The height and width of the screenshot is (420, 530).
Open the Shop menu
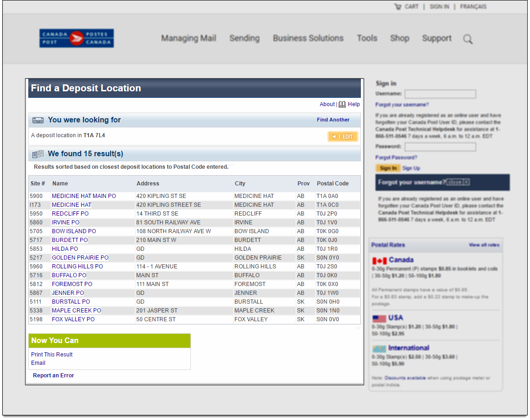coord(399,38)
